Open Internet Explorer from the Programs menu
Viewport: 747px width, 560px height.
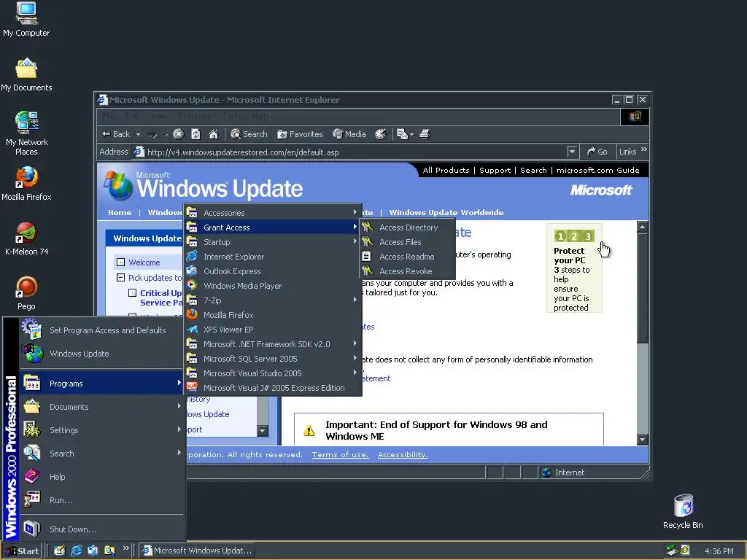click(x=273, y=257)
